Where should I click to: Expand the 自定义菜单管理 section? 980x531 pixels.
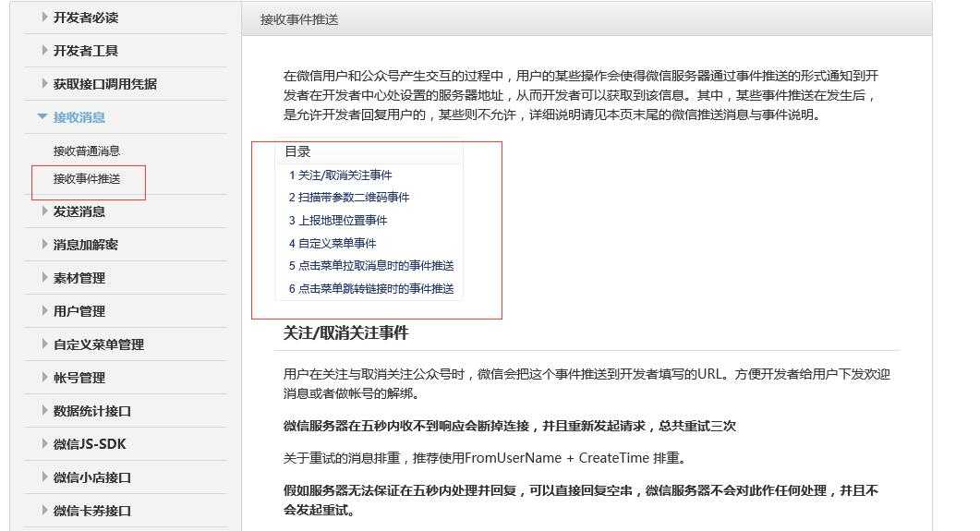(98, 344)
